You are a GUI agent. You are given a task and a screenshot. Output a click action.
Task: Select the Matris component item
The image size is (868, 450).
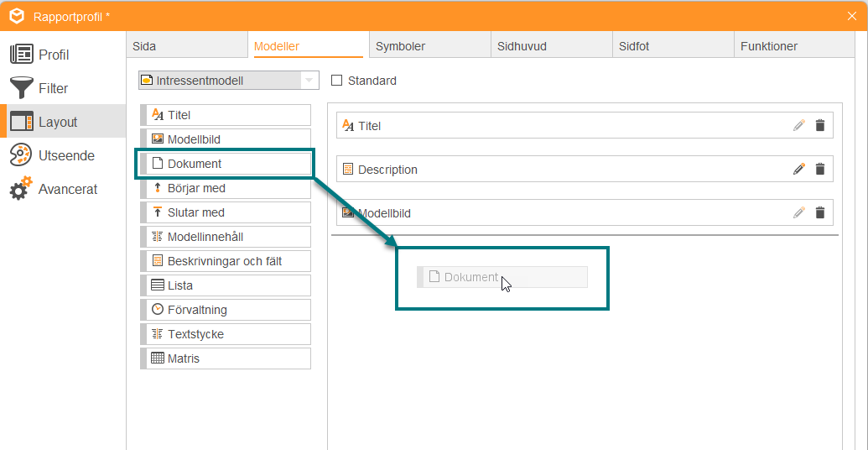(226, 358)
